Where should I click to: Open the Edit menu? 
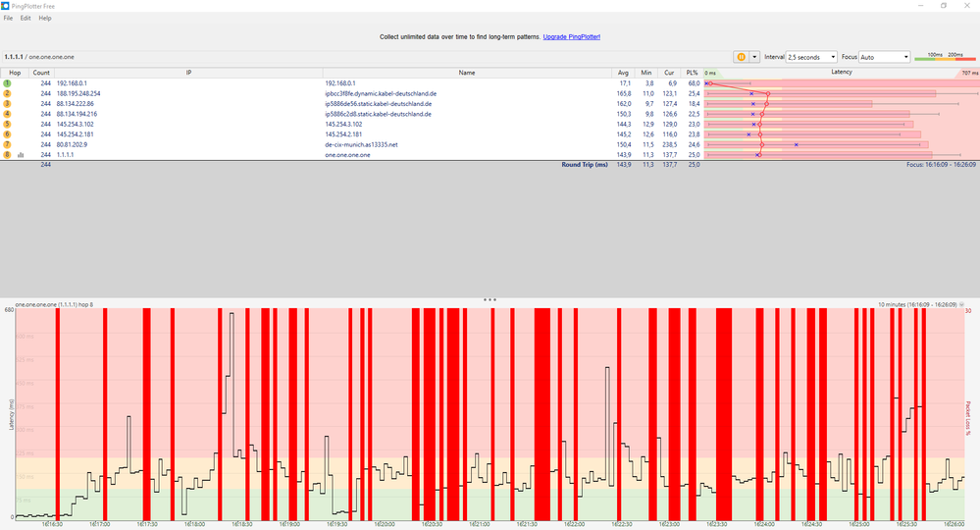coord(25,18)
